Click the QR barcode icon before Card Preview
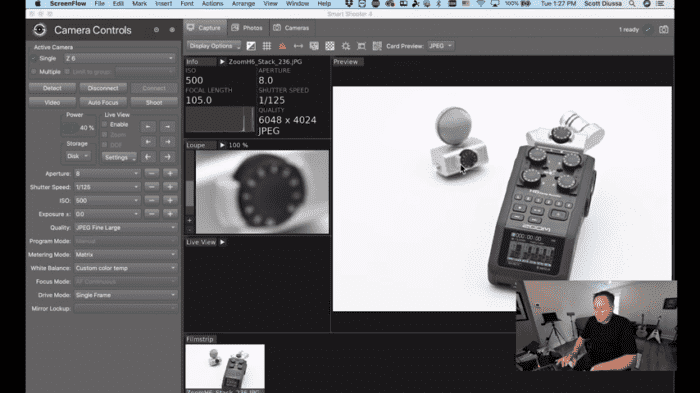The image size is (700, 393). [x=377, y=46]
